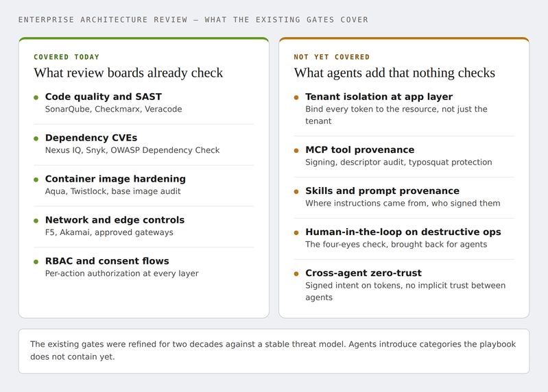Select the MCP tool provenance heading
Image resolution: width=548 pixels, height=392 pixels.
pos(360,150)
